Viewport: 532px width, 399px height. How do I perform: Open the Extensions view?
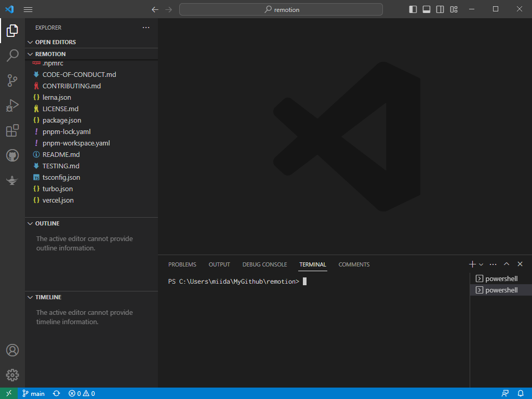pyautogui.click(x=12, y=130)
